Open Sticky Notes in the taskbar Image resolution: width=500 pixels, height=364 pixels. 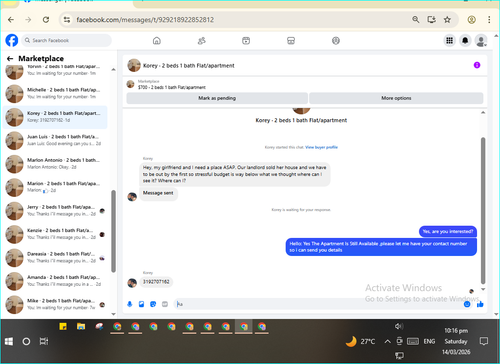click(63, 326)
